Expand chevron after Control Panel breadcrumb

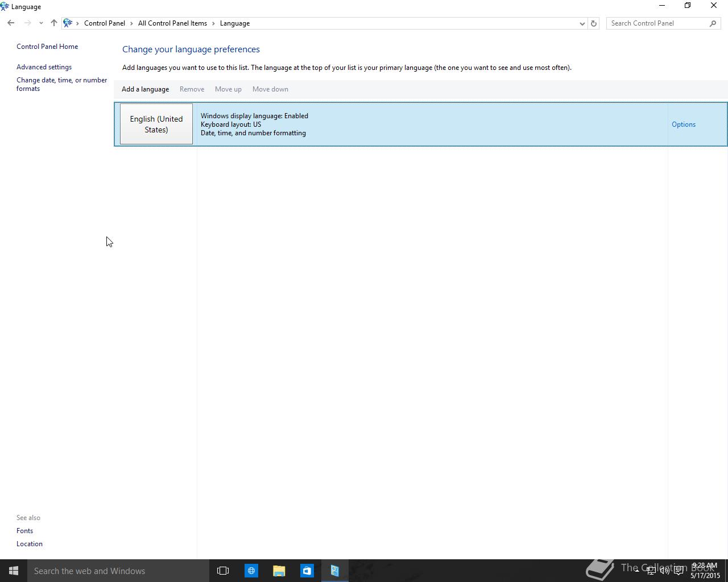click(x=131, y=23)
